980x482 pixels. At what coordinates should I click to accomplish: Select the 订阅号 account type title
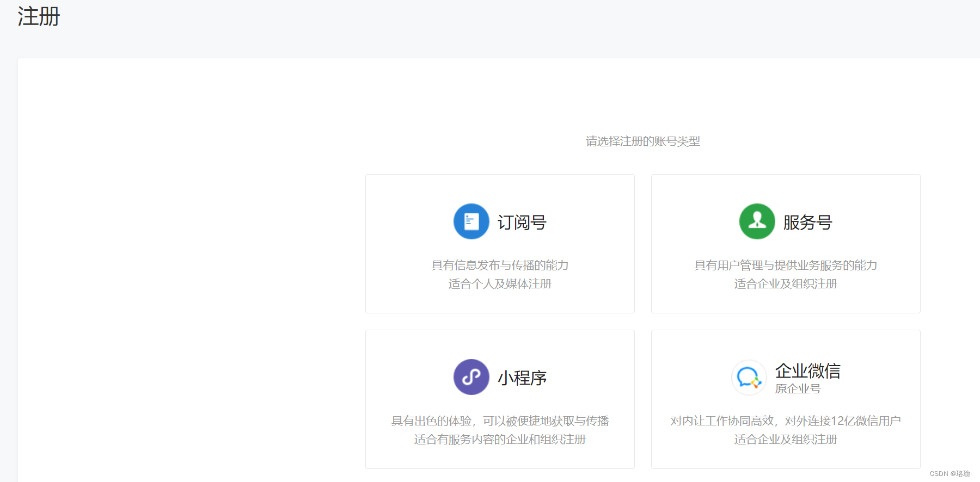tap(522, 223)
